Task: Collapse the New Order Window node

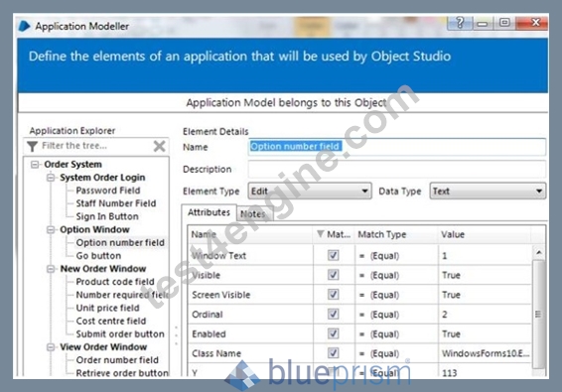Action: (51, 269)
